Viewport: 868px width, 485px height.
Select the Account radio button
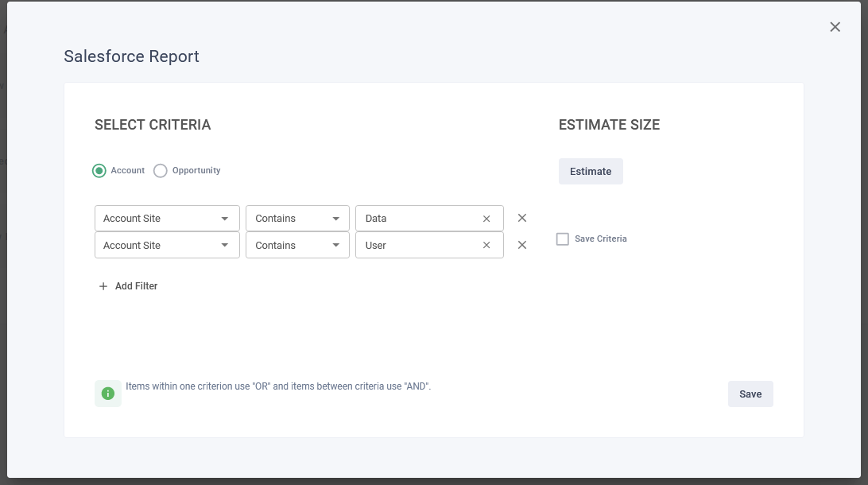[99, 170]
